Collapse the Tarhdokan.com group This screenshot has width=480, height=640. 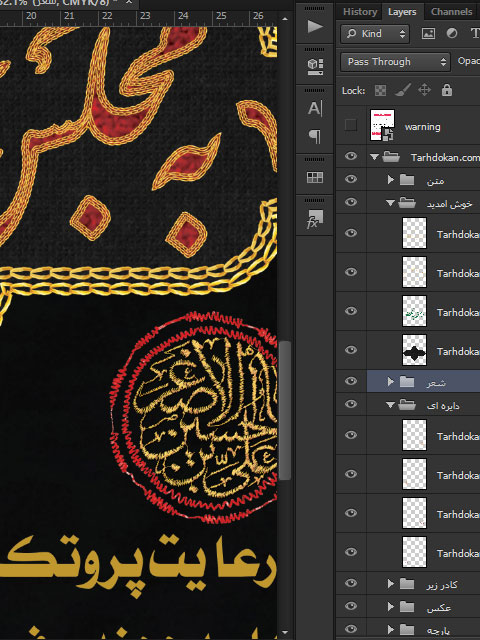[374, 157]
